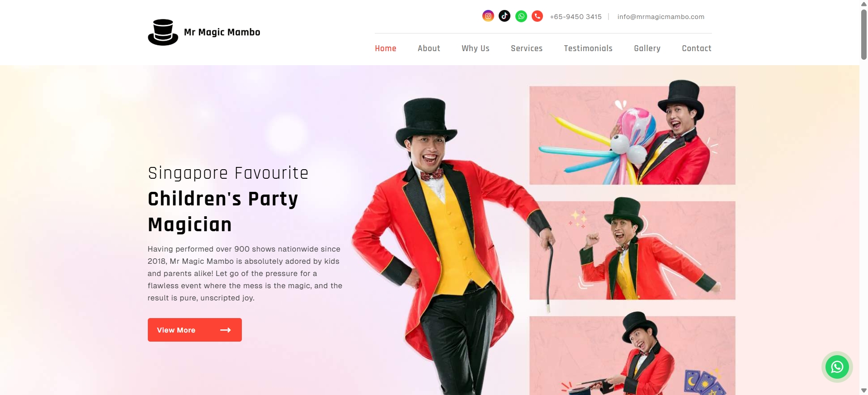Click the red phone call icon
Screen dimensions: 868x395
tap(537, 16)
